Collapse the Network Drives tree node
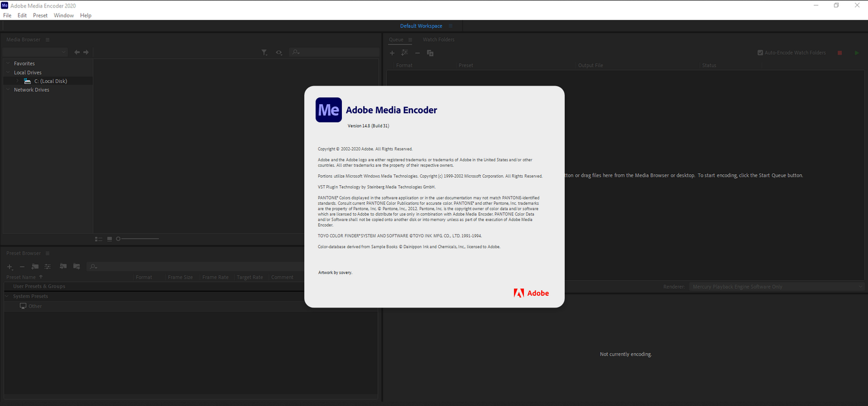The width and height of the screenshot is (868, 406). [x=8, y=90]
